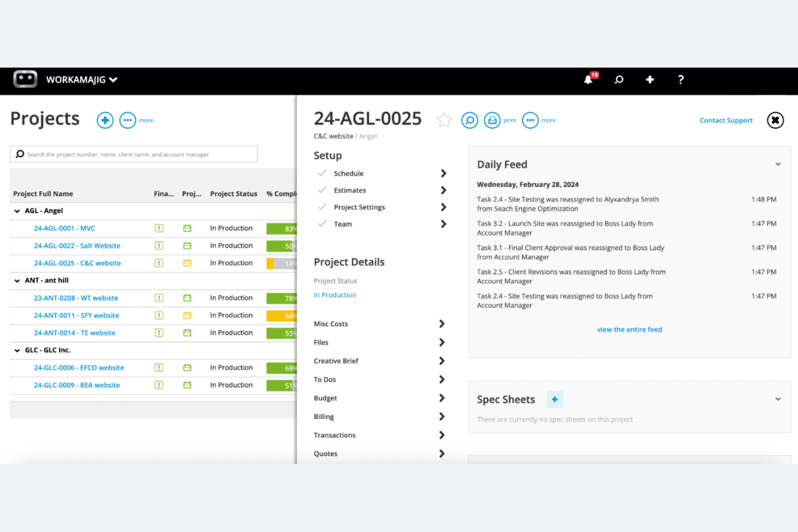The image size is (798, 532).
Task: Open the notifications bell icon
Action: 588,80
